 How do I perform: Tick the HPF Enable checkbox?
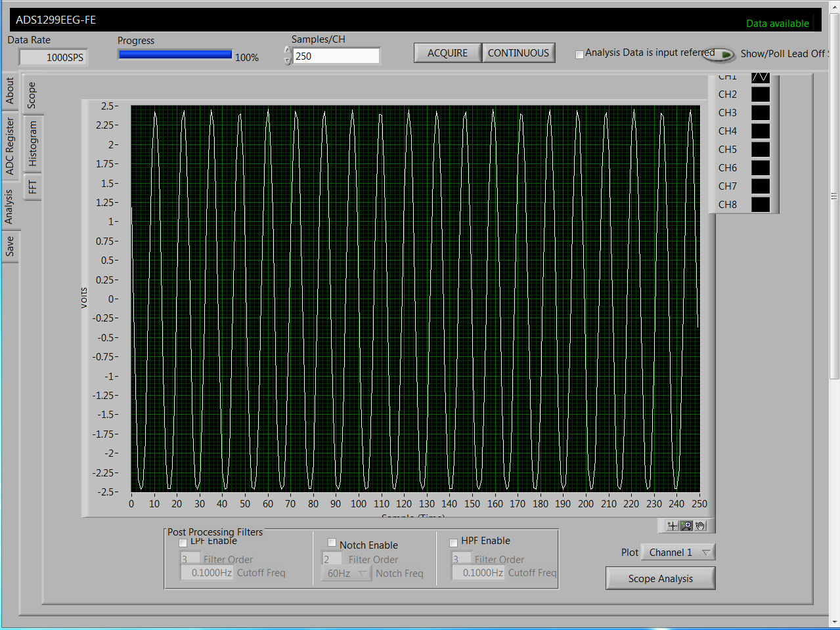(x=453, y=543)
